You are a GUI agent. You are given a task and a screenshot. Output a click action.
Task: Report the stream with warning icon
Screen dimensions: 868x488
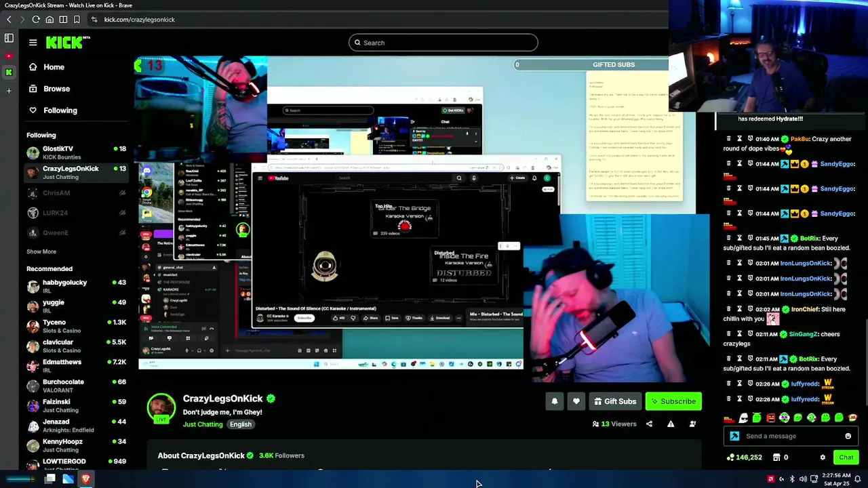coord(671,424)
